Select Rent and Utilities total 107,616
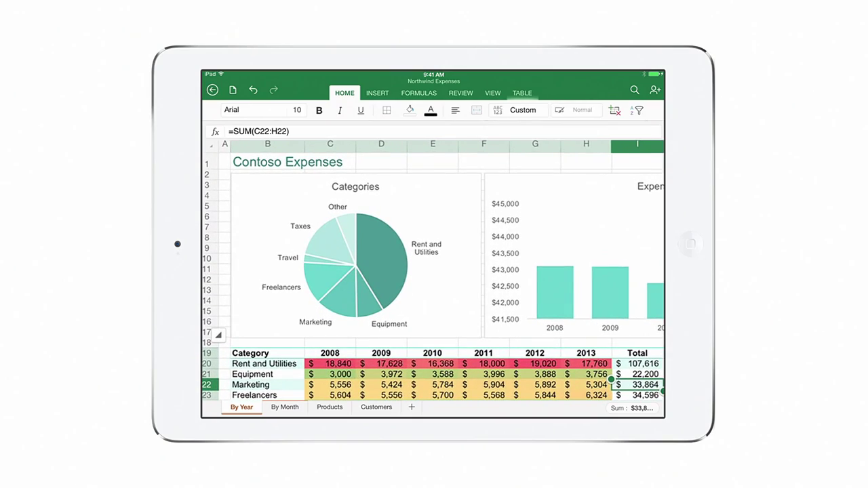This screenshot has width=868, height=488. (637, 363)
